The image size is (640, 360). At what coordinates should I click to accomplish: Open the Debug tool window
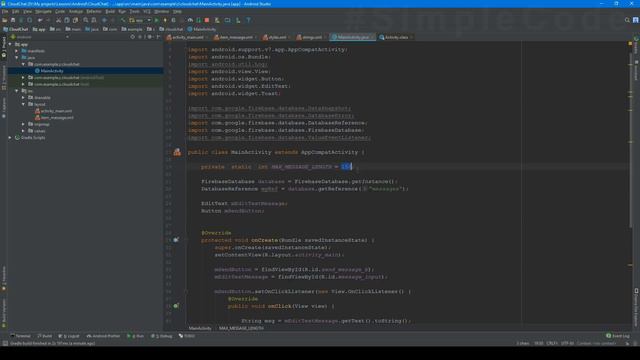point(162,336)
